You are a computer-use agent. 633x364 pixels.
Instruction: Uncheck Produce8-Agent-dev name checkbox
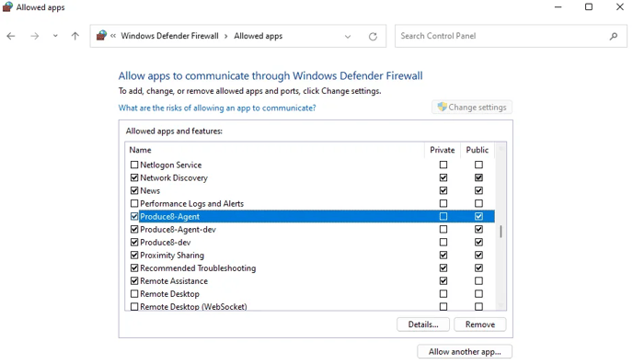(134, 230)
